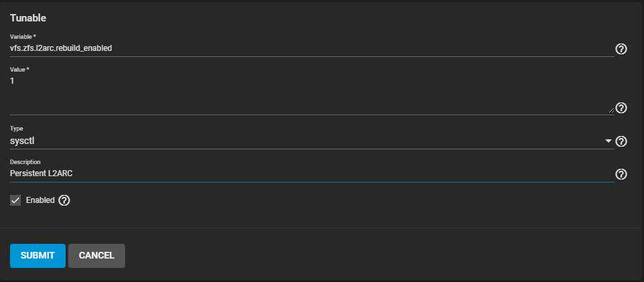Click into the Value textarea containing 1
Screen dimensions: 644x282
click(308, 95)
